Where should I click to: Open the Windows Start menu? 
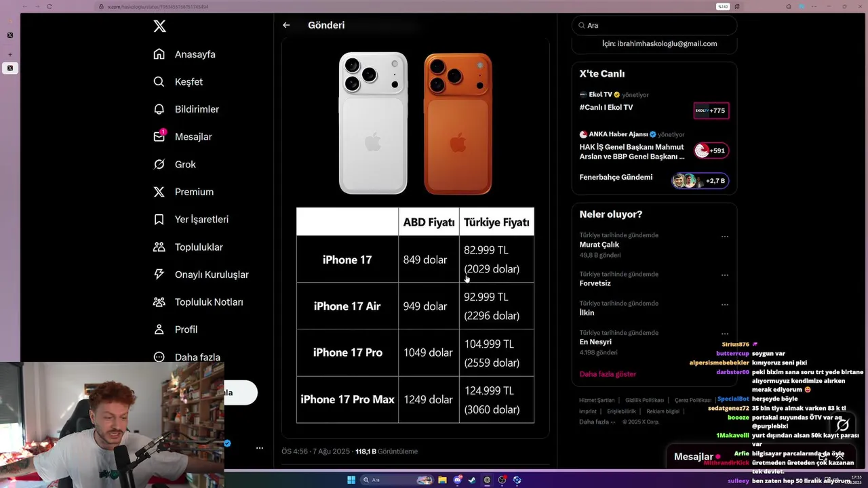[351, 480]
